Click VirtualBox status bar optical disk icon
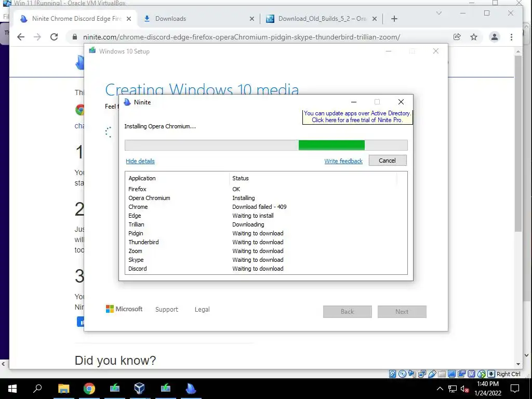The image size is (532, 399). 402,374
